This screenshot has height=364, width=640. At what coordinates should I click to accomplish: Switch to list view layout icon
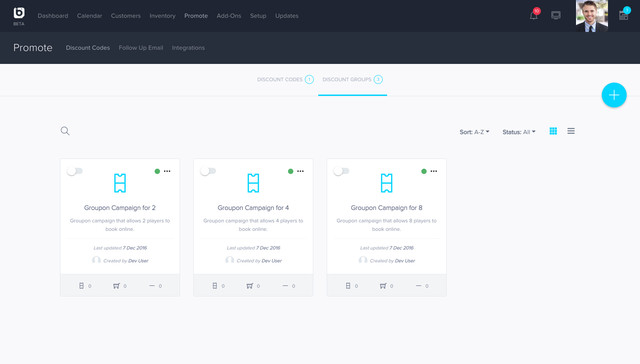click(571, 131)
